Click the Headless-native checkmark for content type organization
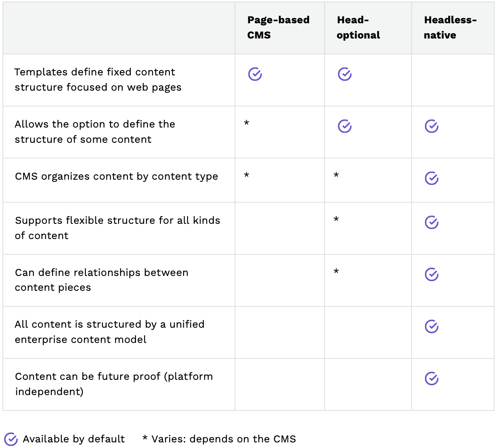This screenshot has height=448, width=498. tap(431, 178)
